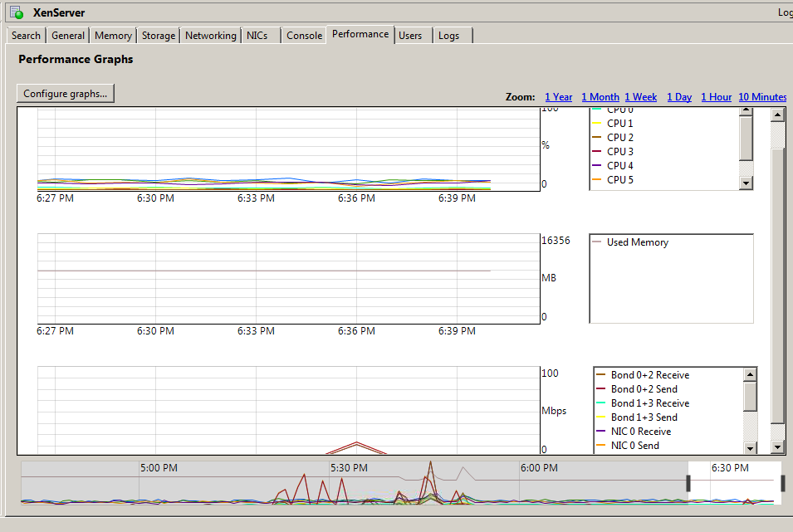Switch to the Networking tab

(210, 36)
